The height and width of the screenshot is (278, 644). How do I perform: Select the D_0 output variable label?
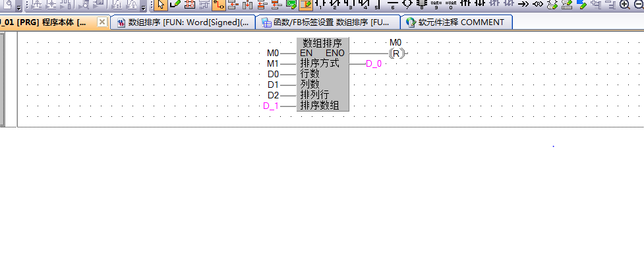tap(374, 64)
